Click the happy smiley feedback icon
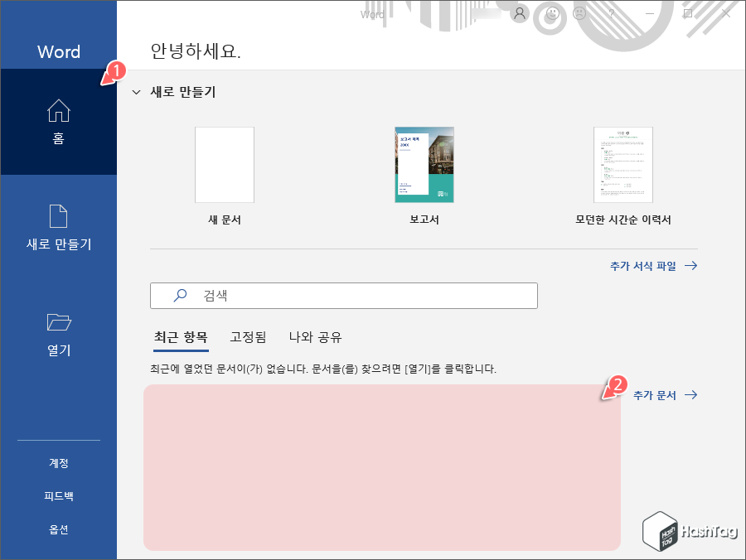 pyautogui.click(x=550, y=13)
